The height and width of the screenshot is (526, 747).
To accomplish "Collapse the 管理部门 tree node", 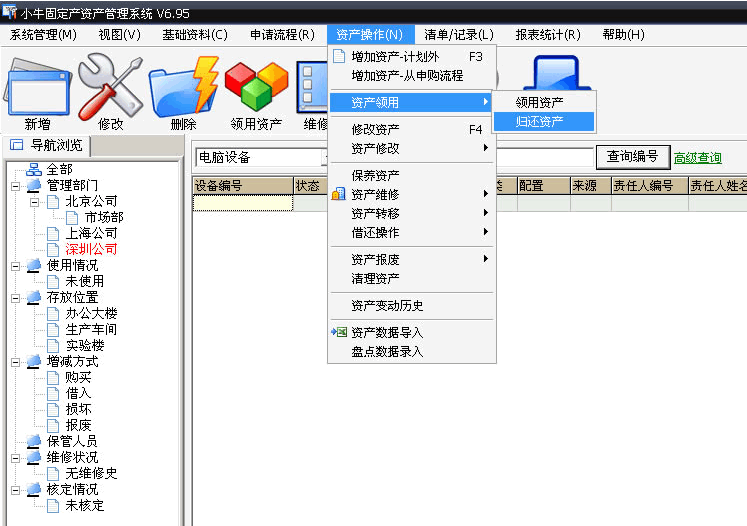I will [x=15, y=186].
